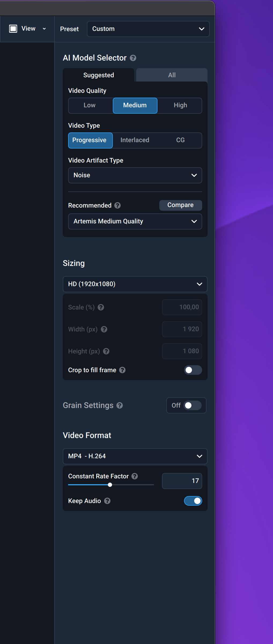Click the Constant Rate Factor help icon
The height and width of the screenshot is (644, 273).
point(135,476)
